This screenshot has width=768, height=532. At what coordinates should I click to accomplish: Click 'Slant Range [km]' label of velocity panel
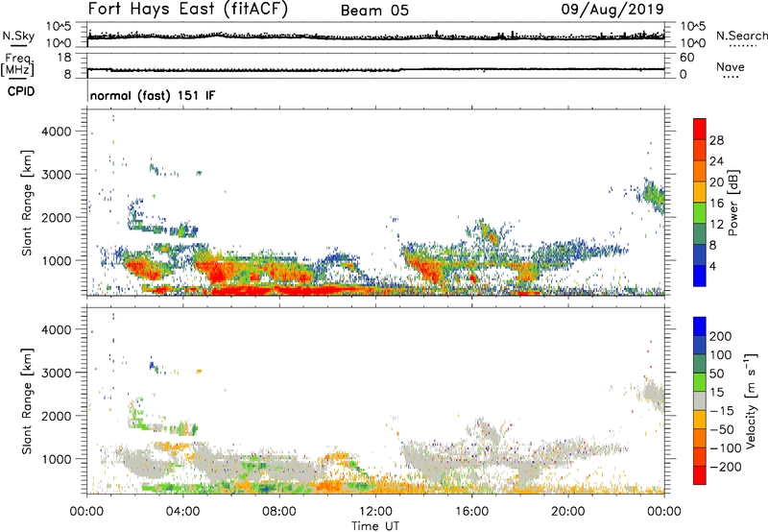point(27,401)
